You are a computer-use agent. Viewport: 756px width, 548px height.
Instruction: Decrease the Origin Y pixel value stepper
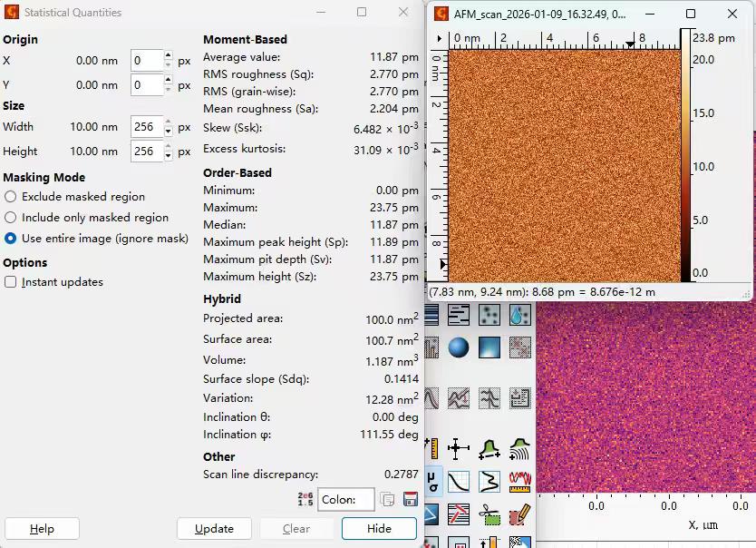point(168,90)
